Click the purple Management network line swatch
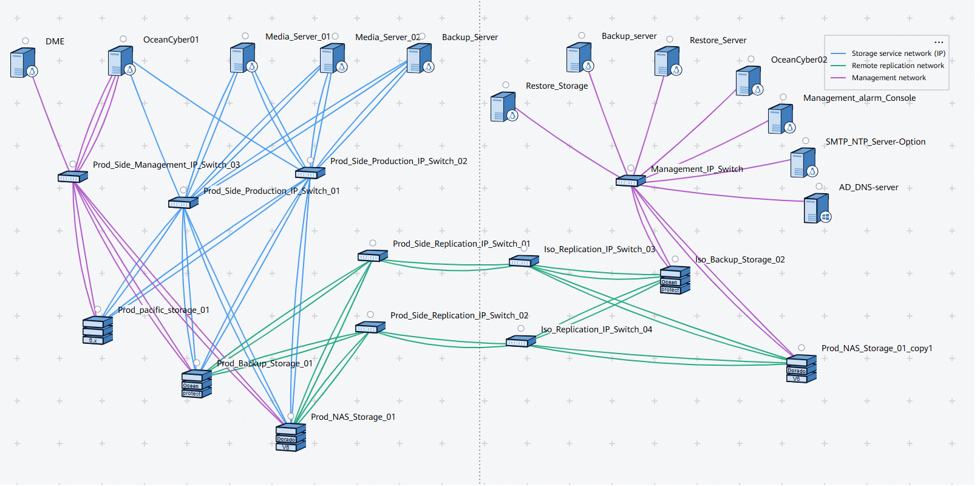This screenshot has width=980, height=486. [x=838, y=78]
